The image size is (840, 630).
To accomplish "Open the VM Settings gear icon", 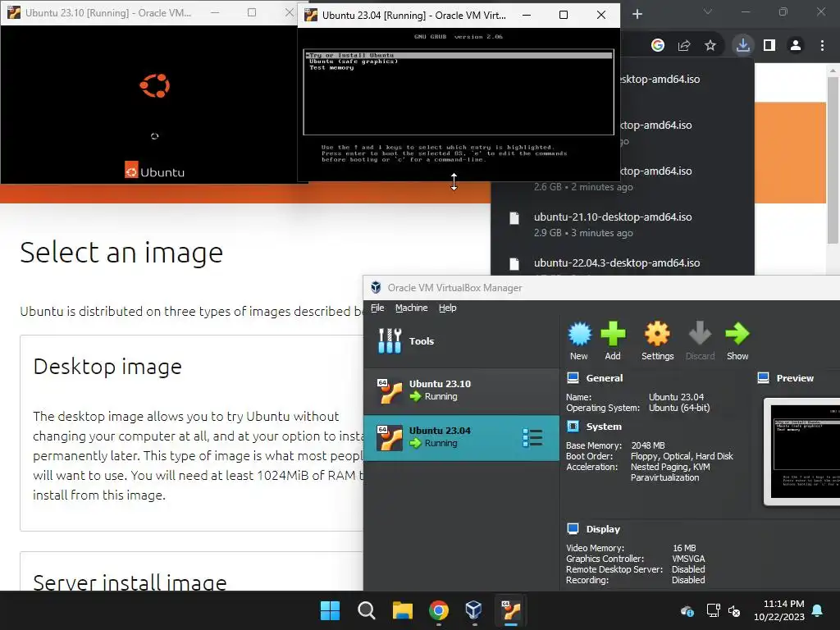I will 657,340.
